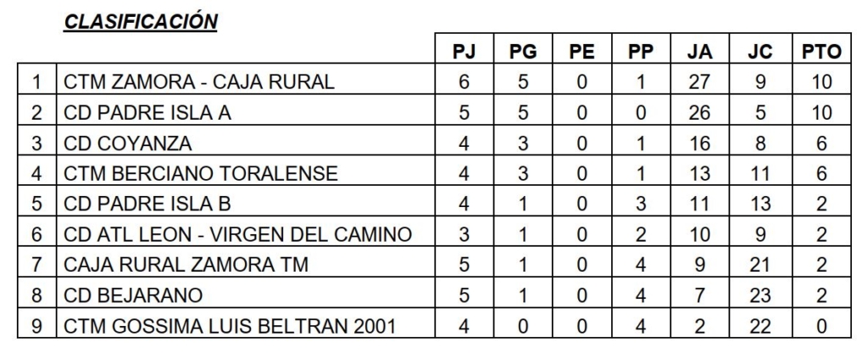Viewport: 868px width, 359px height.
Task: Select CD ATL LEON - VIRGEN DEL CAMINO
Action: [238, 235]
